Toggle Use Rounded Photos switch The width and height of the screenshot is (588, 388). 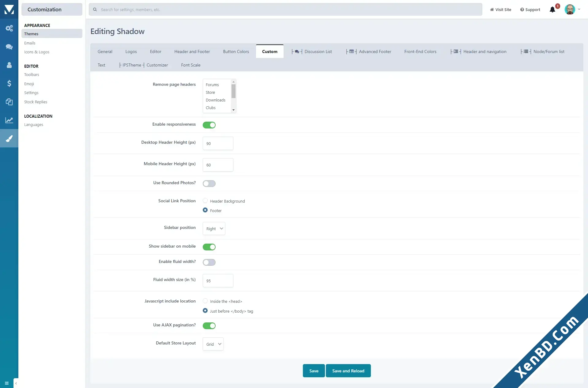[209, 184]
